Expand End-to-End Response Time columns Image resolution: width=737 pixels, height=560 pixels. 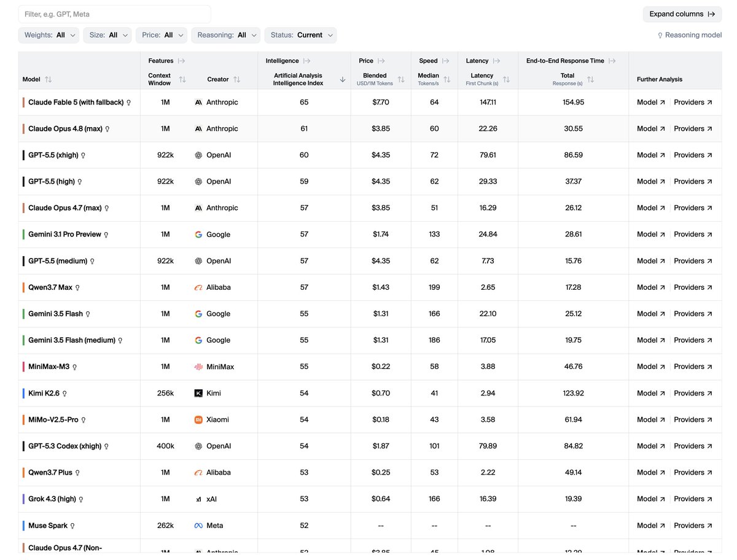tap(612, 61)
